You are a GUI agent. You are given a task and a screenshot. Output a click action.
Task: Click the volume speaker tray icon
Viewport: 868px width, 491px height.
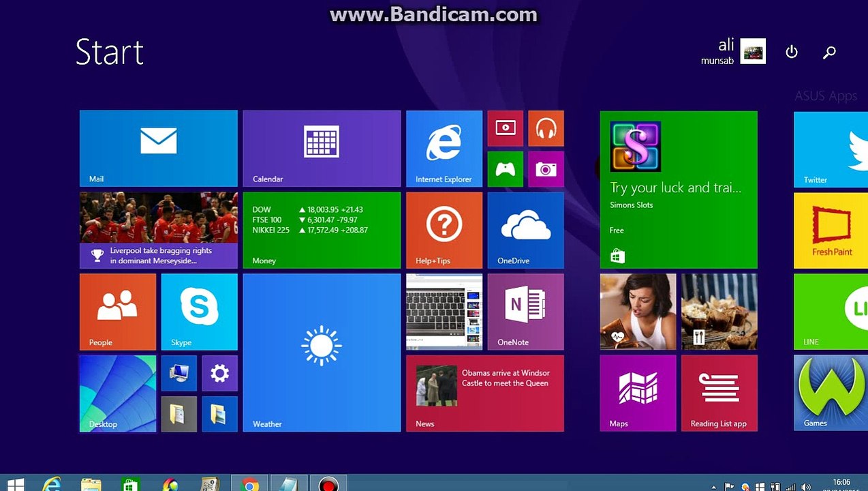tap(806, 487)
